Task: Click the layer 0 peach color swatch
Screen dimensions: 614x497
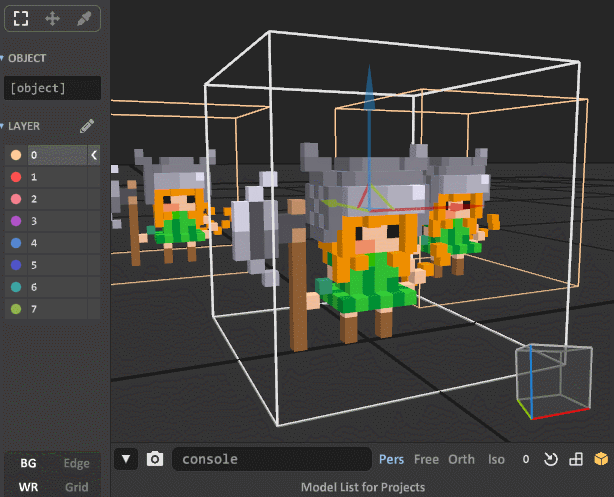Action: (x=16, y=155)
